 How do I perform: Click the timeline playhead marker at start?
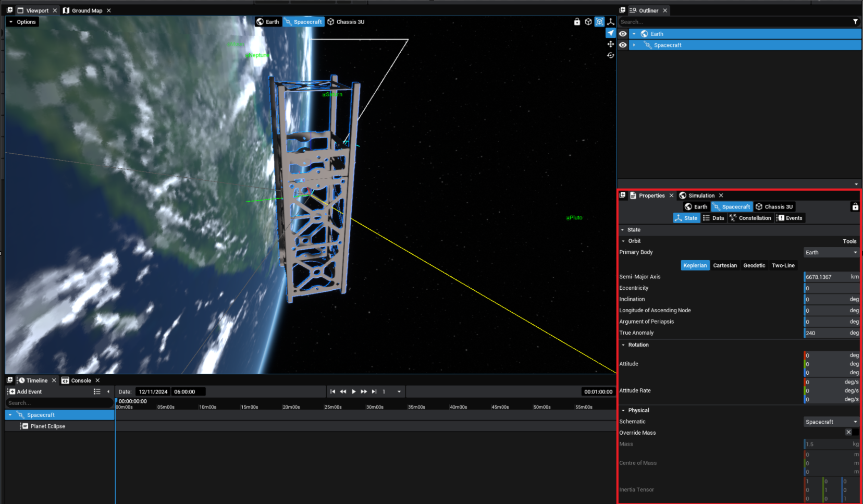coord(116,401)
